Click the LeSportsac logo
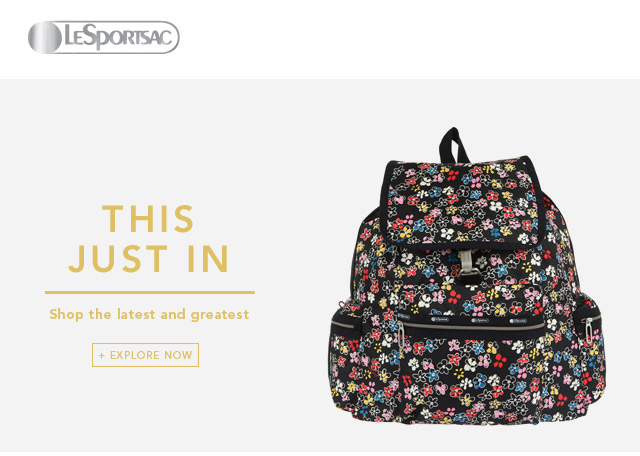The height and width of the screenshot is (456, 640). (103, 37)
